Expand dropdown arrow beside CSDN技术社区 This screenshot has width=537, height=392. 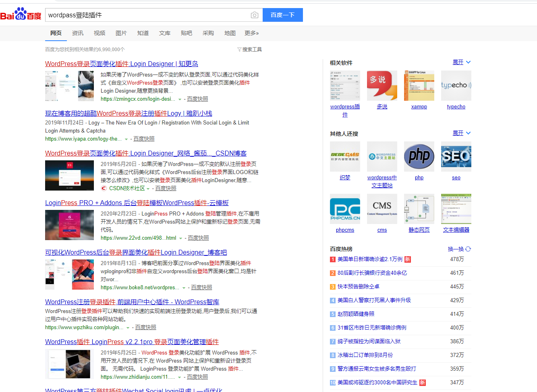[x=148, y=189]
